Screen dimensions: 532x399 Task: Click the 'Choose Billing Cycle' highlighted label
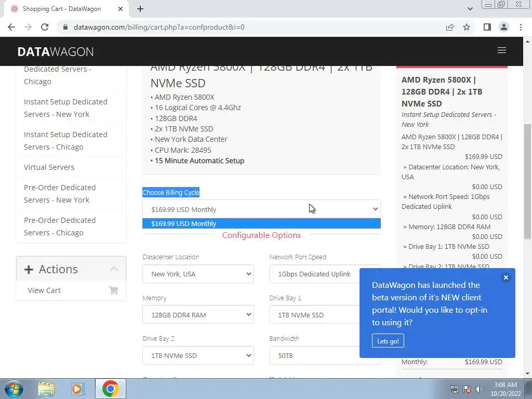point(171,192)
